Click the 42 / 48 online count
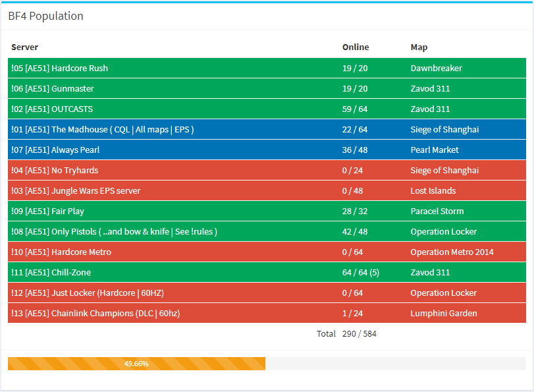 coord(355,232)
